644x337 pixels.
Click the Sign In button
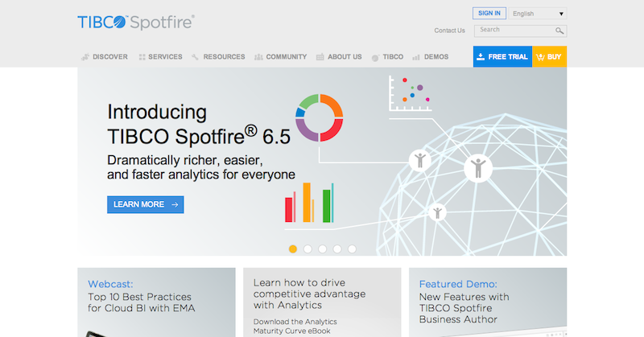(489, 13)
